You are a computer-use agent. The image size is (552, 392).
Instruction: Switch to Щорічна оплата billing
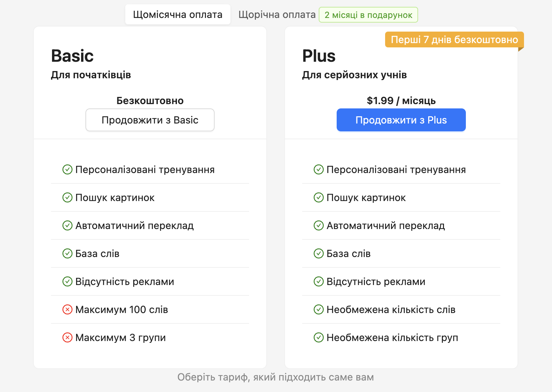tap(277, 14)
